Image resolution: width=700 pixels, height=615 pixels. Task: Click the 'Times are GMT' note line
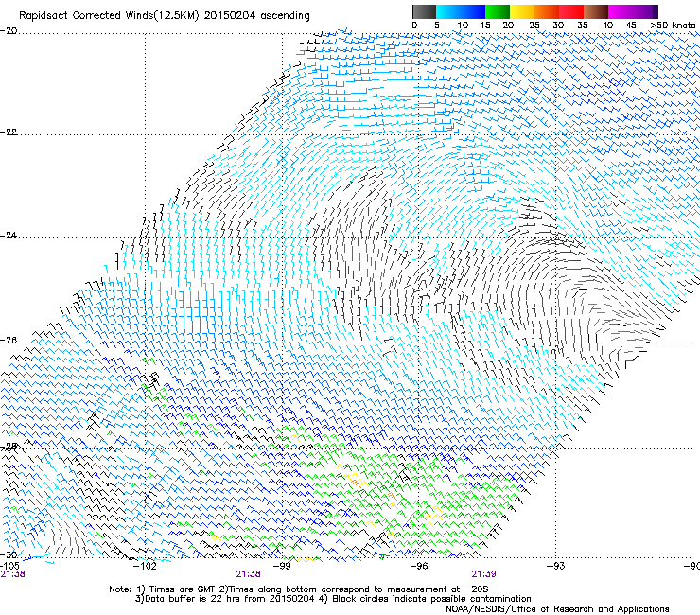299,589
